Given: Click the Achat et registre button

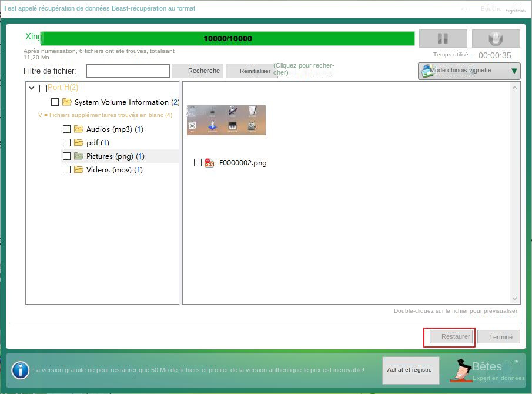Looking at the screenshot, I should coord(410,370).
